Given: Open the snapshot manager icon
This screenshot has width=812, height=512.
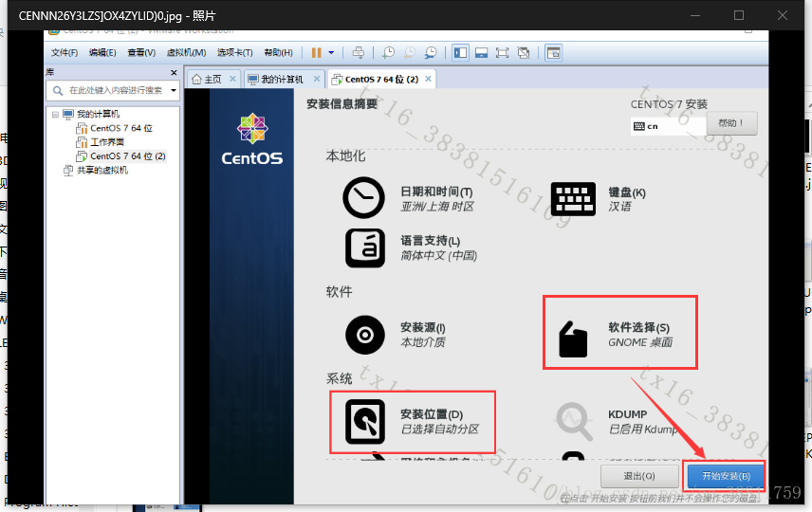Looking at the screenshot, I should pos(431,52).
